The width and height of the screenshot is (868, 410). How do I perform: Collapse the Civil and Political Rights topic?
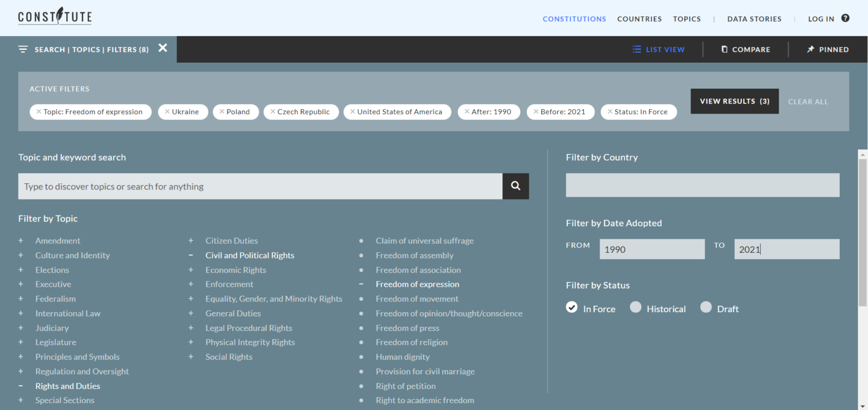tap(191, 256)
